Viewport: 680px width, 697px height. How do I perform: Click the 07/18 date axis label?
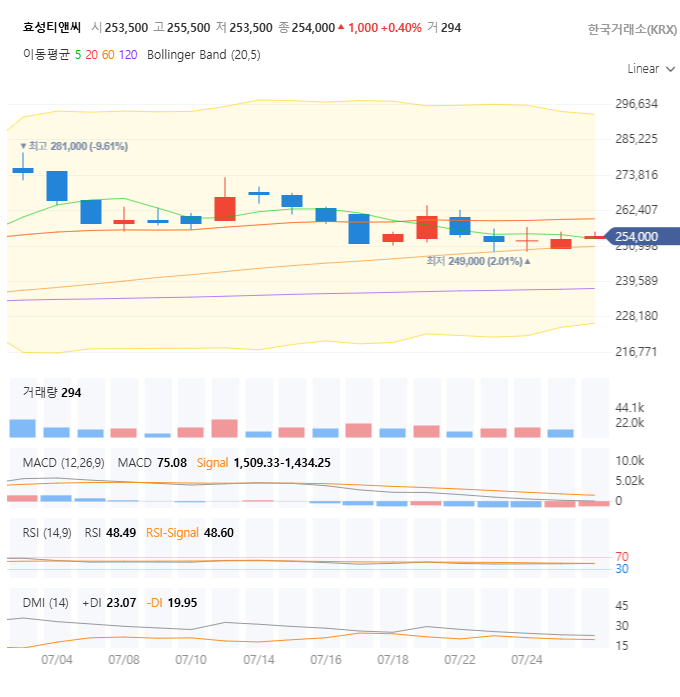click(393, 660)
